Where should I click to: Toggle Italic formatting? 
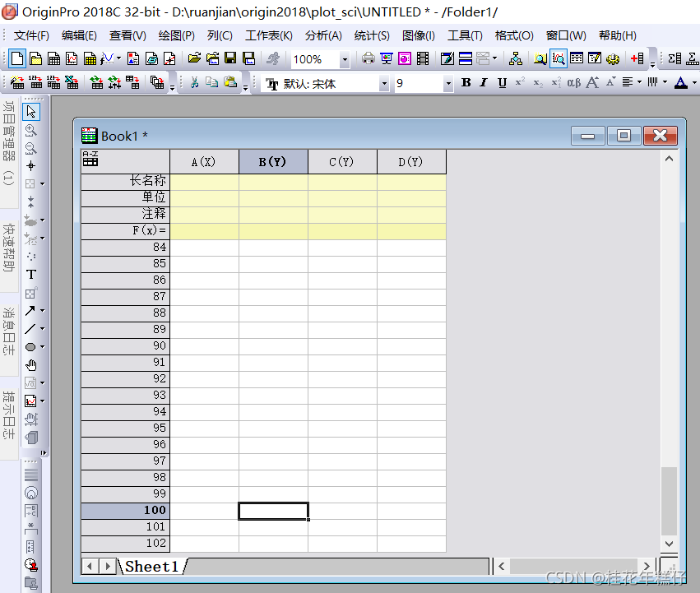(x=484, y=82)
